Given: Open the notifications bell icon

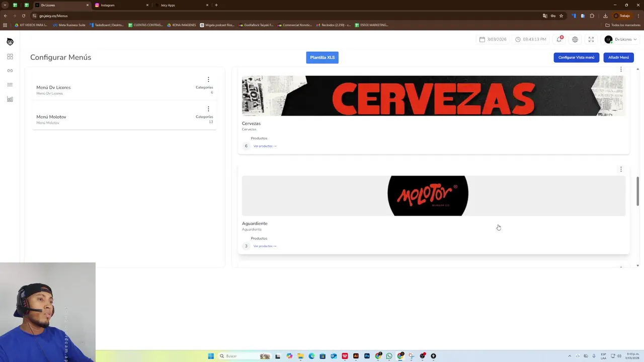Looking at the screenshot, I should 559,39.
